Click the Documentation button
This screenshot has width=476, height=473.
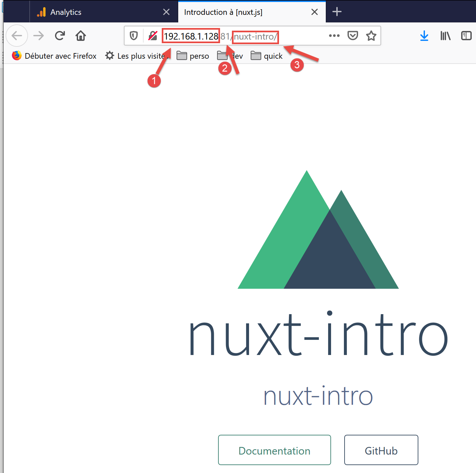click(274, 450)
